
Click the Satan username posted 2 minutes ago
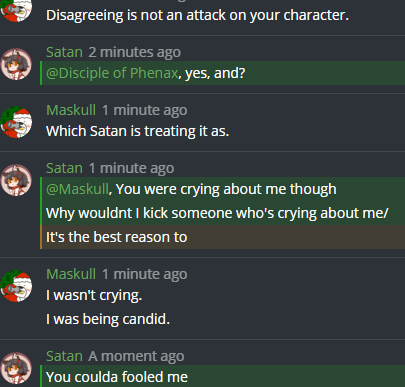coord(64,52)
